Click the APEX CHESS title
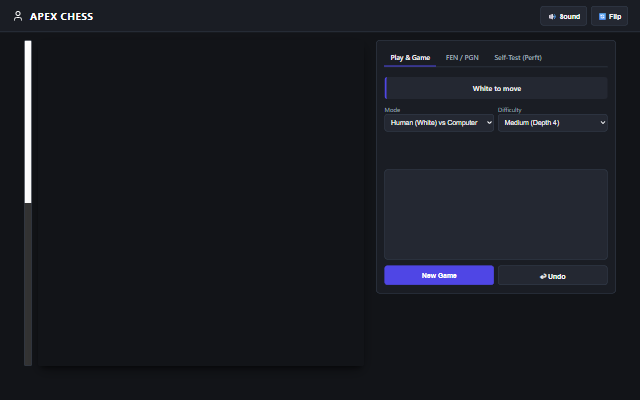Viewport: 640px width, 400px height. [x=62, y=16]
